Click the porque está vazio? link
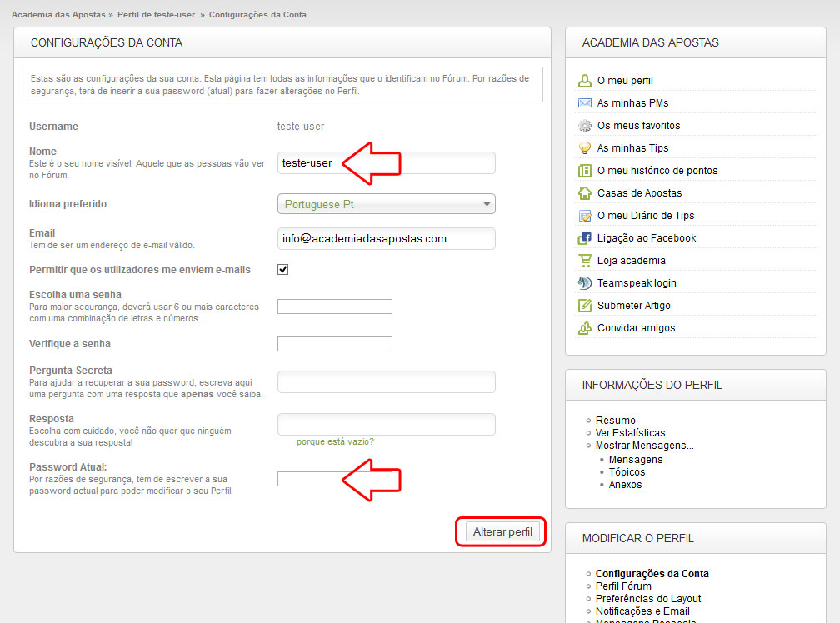This screenshot has width=840, height=623. click(335, 441)
